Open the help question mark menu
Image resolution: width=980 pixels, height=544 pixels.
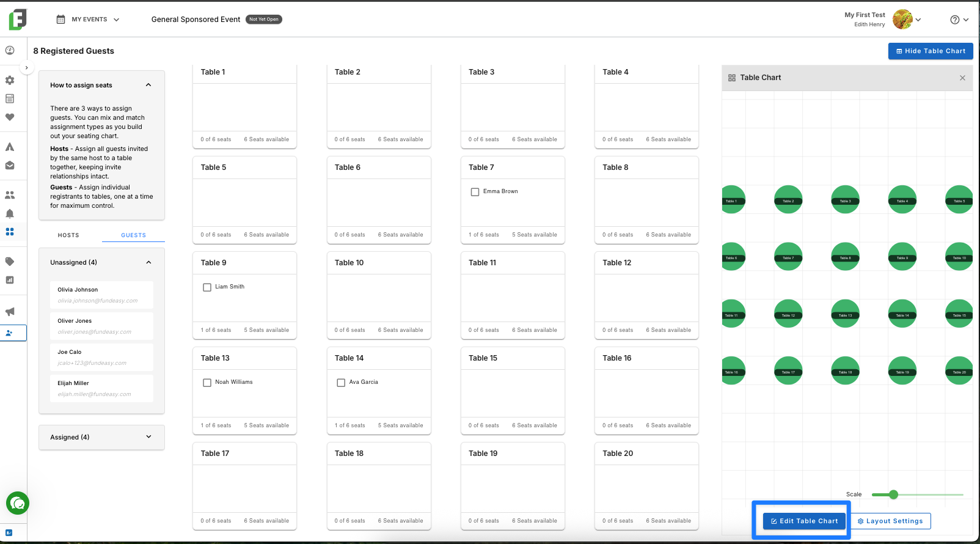point(959,20)
